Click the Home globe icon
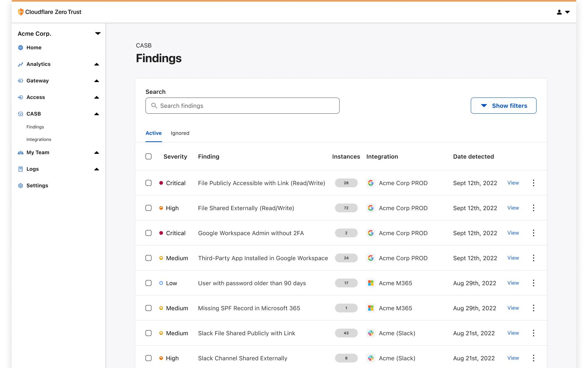The height and width of the screenshot is (368, 588). pyautogui.click(x=21, y=47)
